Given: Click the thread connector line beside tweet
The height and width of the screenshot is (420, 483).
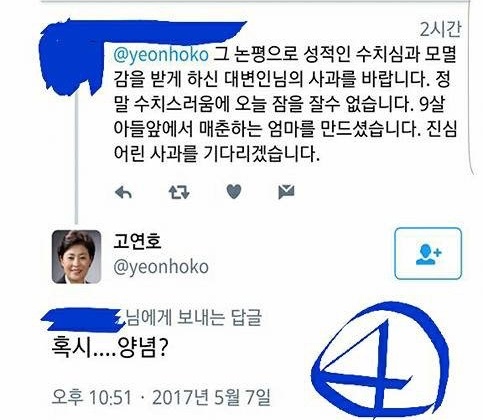Looking at the screenshot, I should pos(76,160).
